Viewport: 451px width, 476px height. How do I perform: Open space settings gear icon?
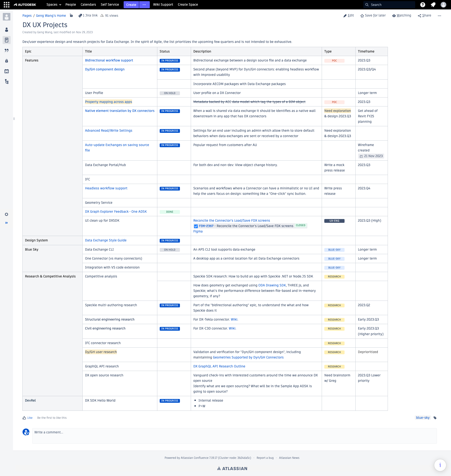click(x=7, y=214)
